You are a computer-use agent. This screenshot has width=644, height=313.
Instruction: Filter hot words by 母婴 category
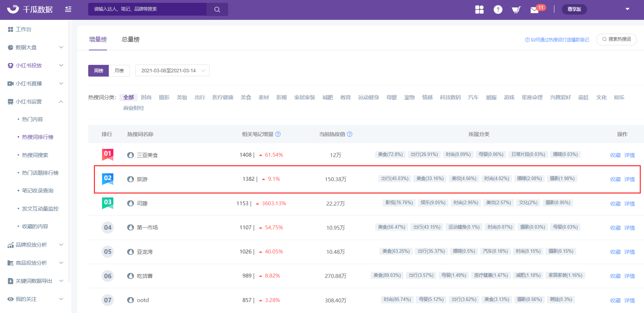pyautogui.click(x=392, y=97)
